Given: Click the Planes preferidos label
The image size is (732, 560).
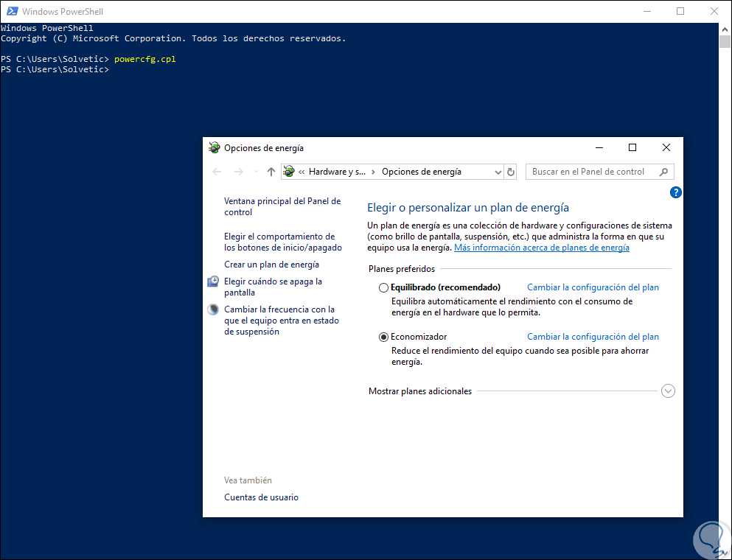Looking at the screenshot, I should (x=402, y=269).
